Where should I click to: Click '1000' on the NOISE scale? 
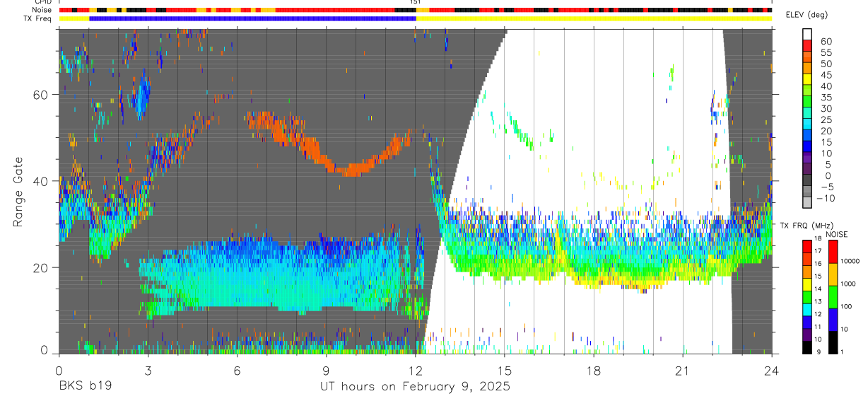coord(849,283)
